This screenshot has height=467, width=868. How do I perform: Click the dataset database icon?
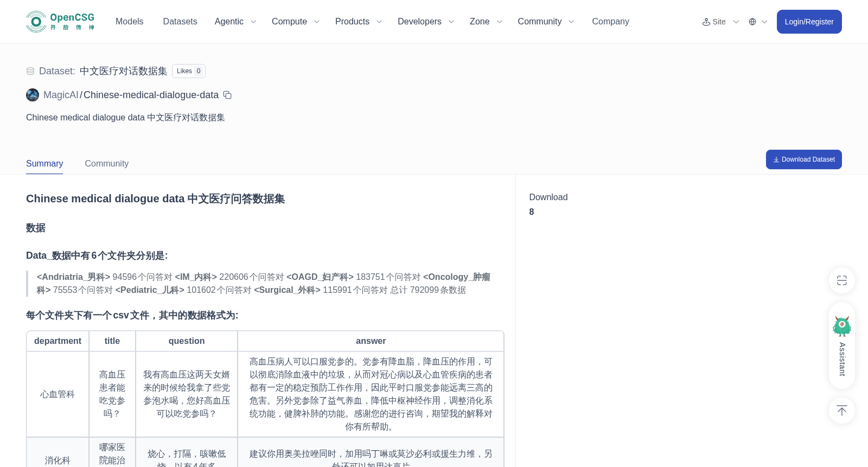point(30,71)
